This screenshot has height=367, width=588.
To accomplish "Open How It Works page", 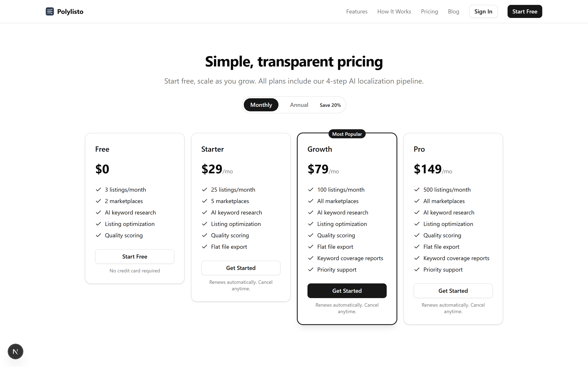I will tap(394, 11).
